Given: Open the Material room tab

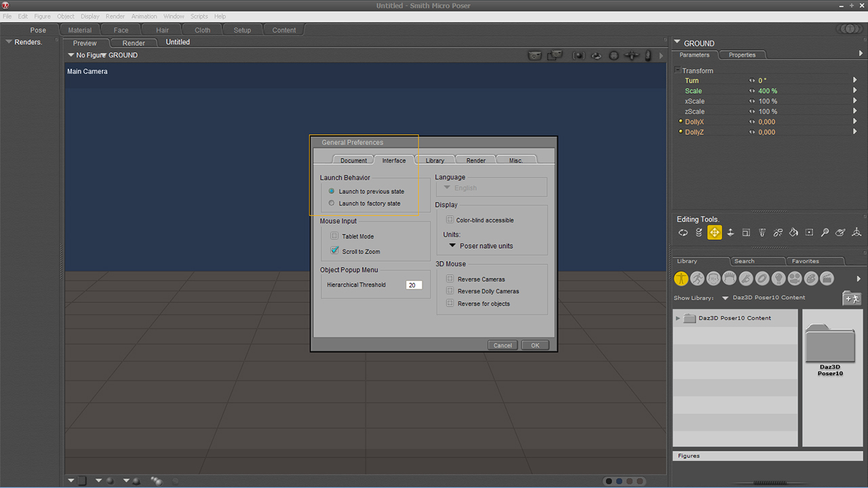Looking at the screenshot, I should (x=79, y=30).
